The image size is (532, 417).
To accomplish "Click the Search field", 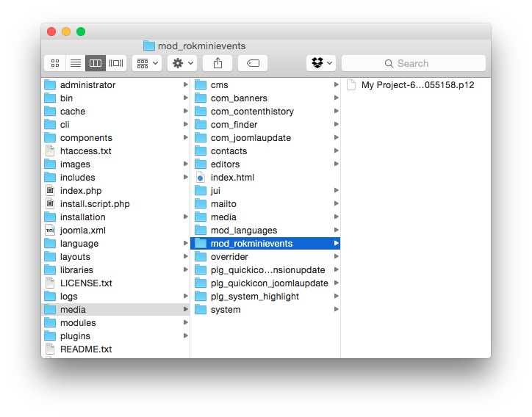I will click(414, 63).
